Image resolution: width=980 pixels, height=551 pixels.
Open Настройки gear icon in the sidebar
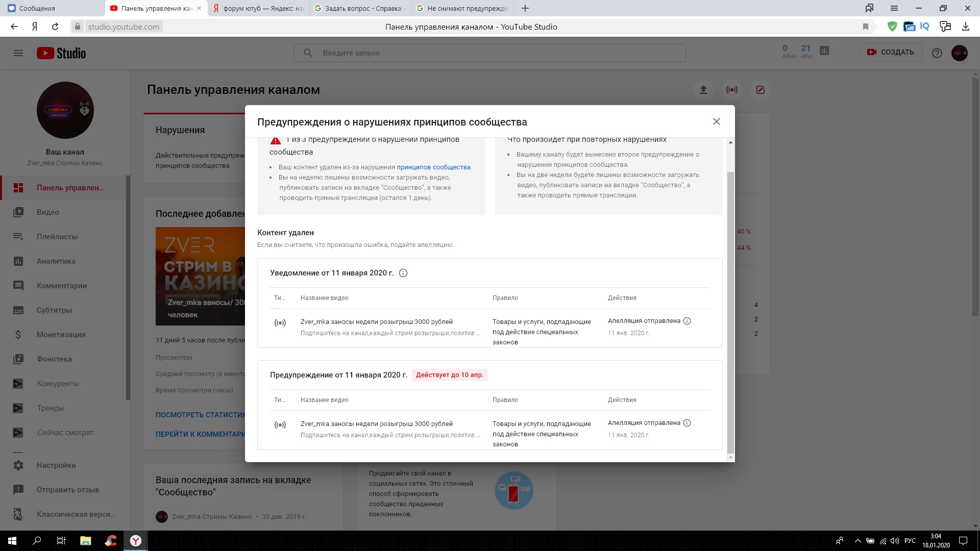(18, 465)
